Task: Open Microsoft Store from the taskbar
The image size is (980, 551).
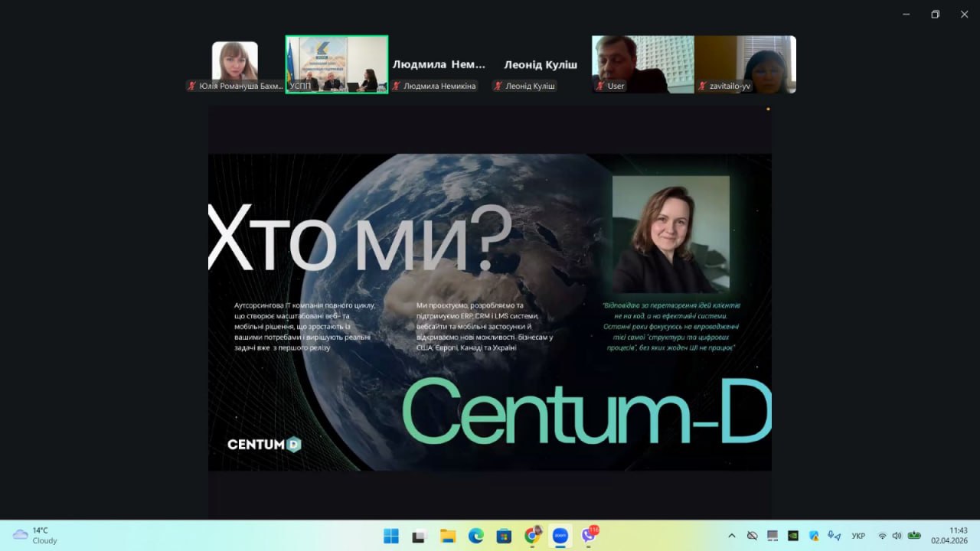Action: pos(504,536)
